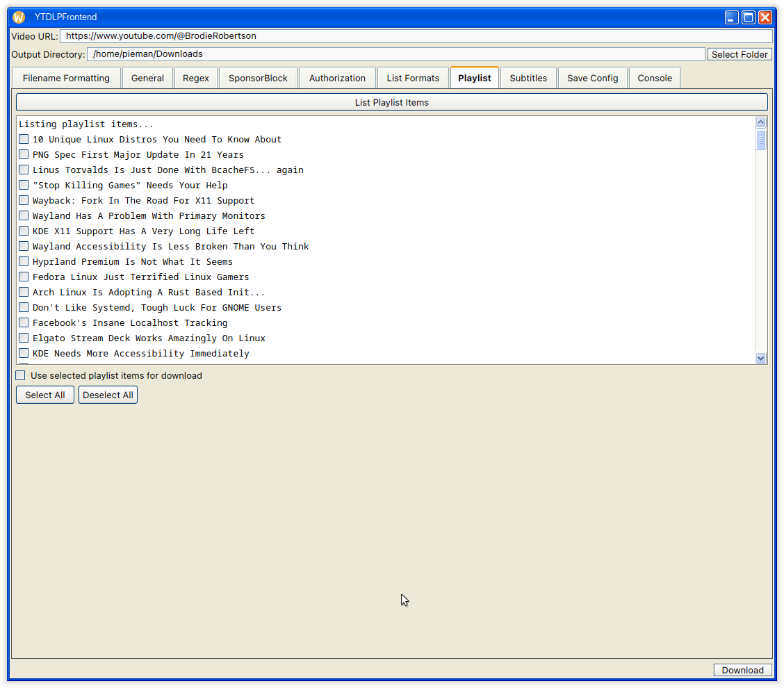Viewport: 784px width, 688px height.
Task: Switch to the List Formats tab
Action: (x=413, y=78)
